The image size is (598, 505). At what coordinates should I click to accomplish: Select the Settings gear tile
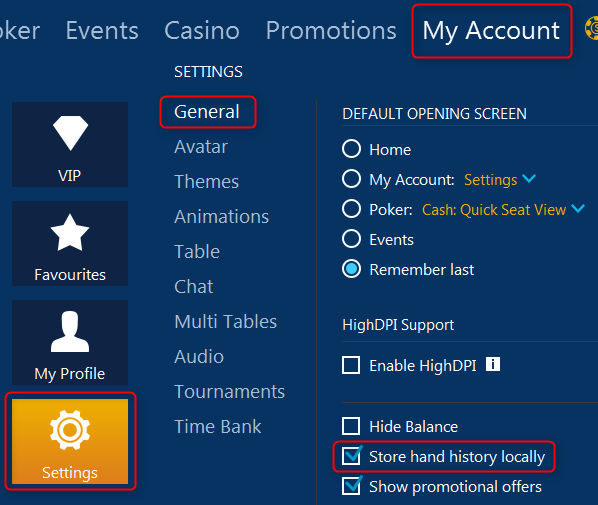(x=70, y=441)
